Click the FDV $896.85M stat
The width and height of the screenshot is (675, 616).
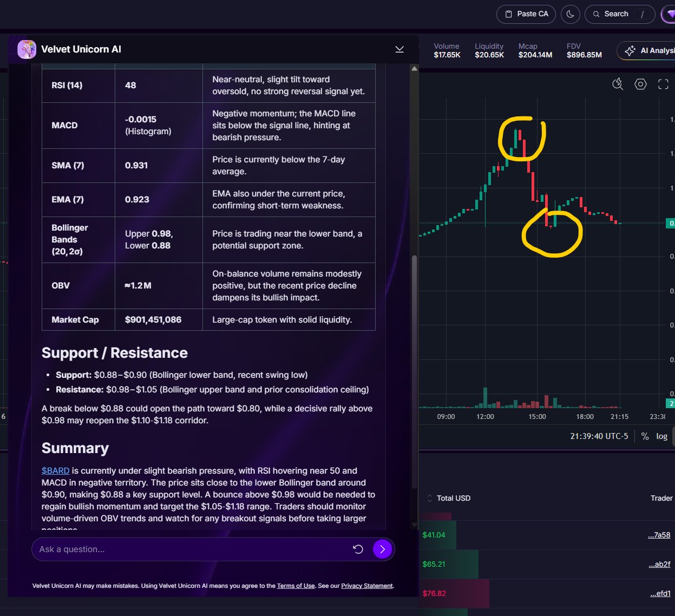click(x=584, y=50)
